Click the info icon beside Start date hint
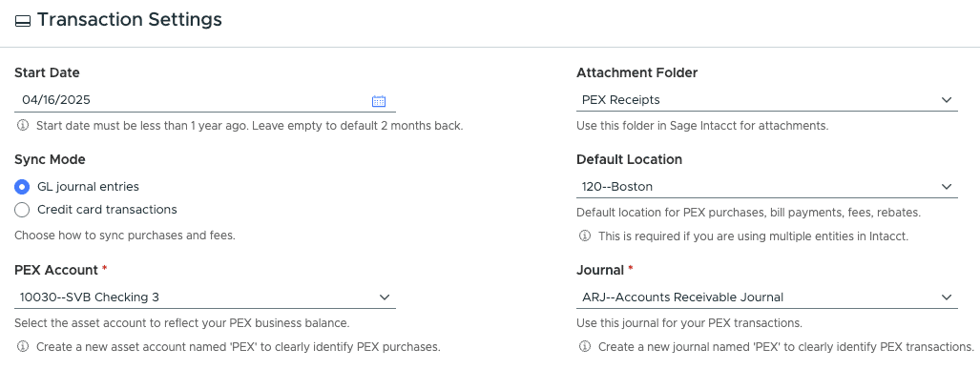 pos(23,126)
